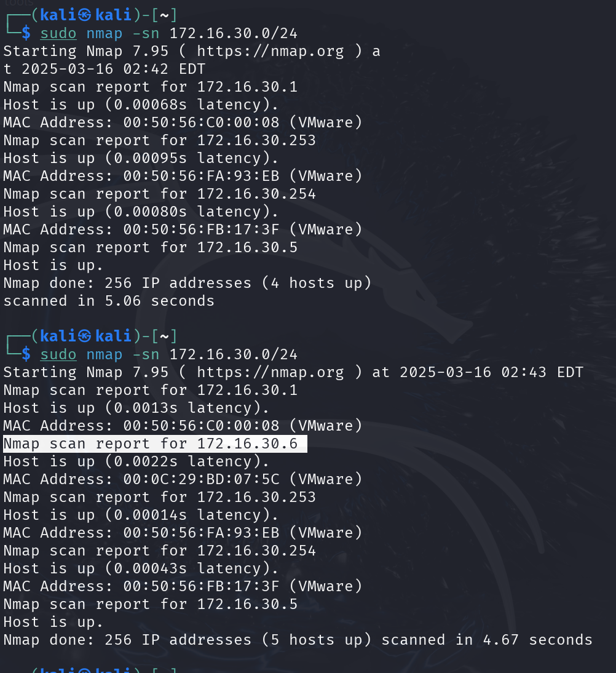616x673 pixels.
Task: Click the underlined sudo in second command
Action: (x=58, y=354)
